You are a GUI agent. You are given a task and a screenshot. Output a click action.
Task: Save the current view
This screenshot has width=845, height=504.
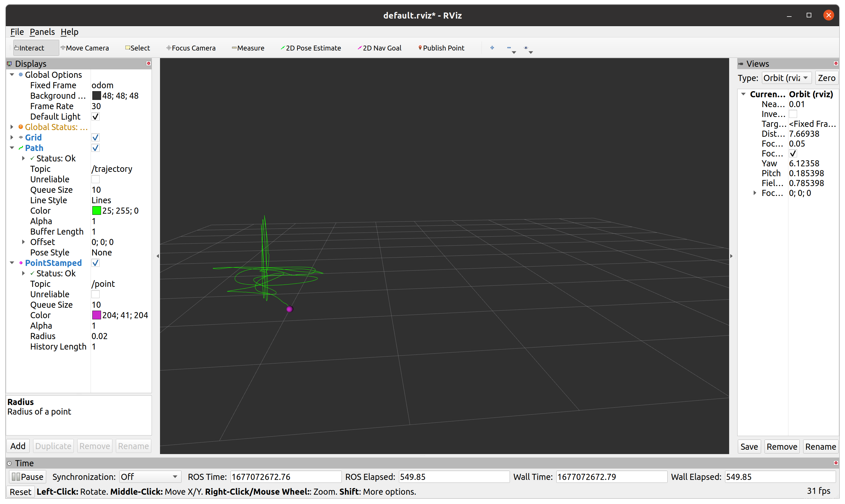click(749, 447)
